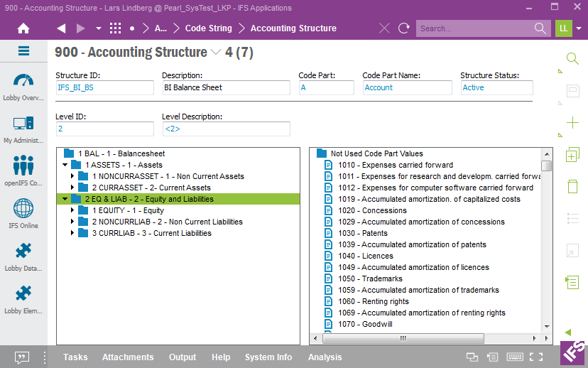The image size is (588, 368).
Task: Click the green plus New icon
Action: [x=572, y=123]
